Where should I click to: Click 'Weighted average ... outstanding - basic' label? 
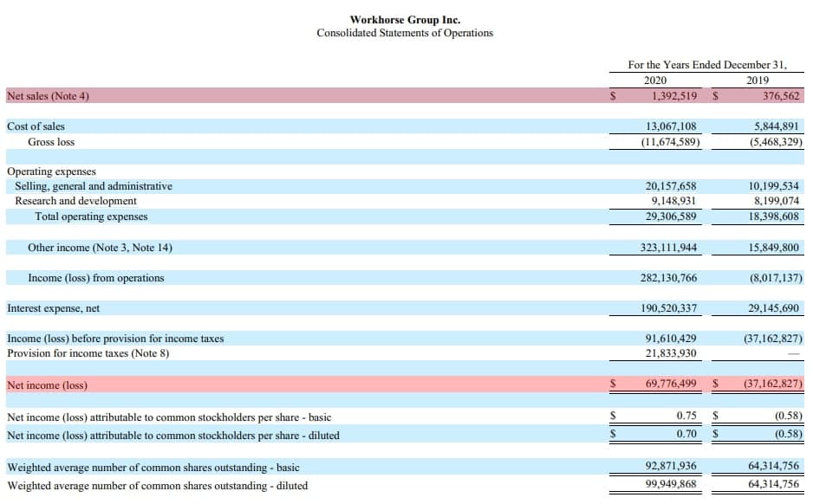click(x=153, y=468)
